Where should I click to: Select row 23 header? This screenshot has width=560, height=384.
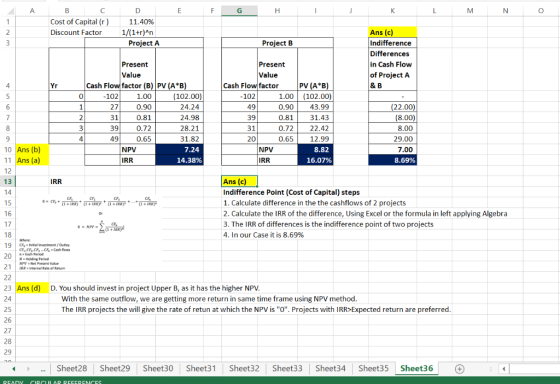click(8, 288)
